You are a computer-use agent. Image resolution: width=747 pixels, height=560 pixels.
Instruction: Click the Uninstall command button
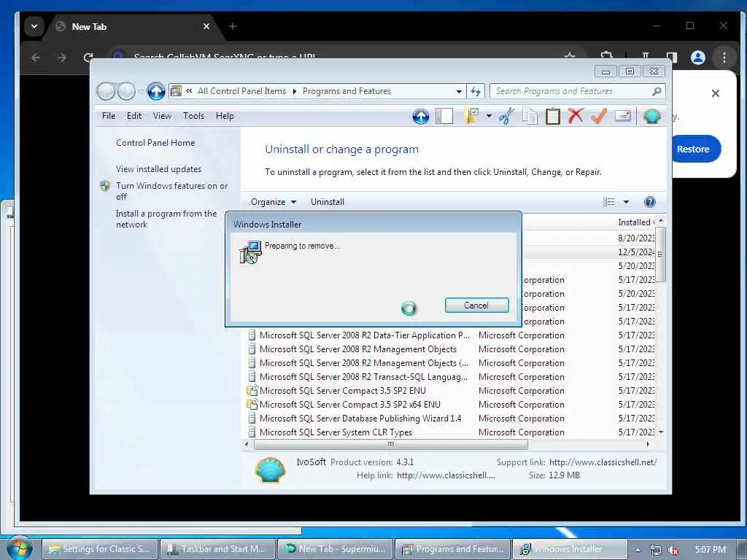[x=328, y=202]
